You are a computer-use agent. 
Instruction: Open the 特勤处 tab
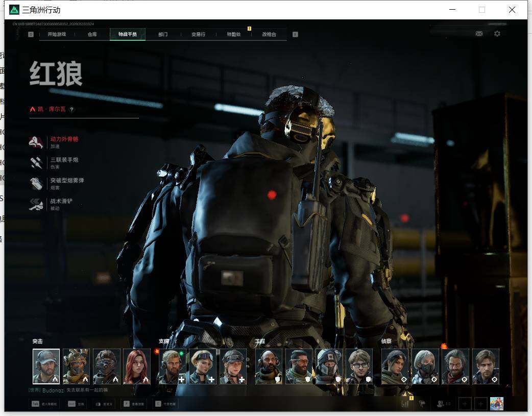pyautogui.click(x=234, y=34)
